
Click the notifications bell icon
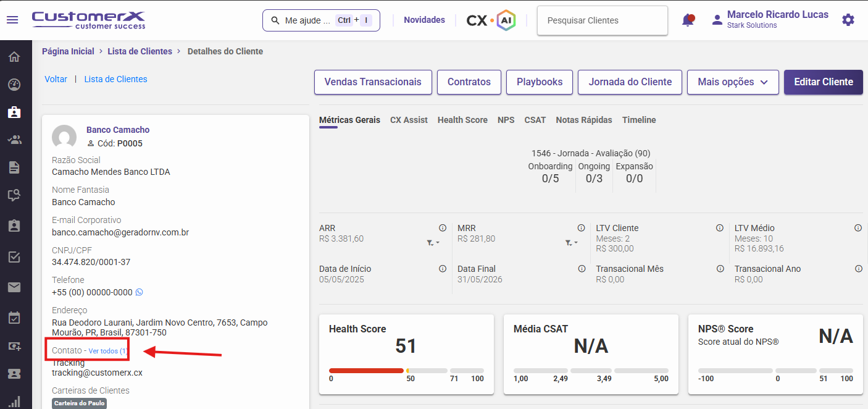pyautogui.click(x=688, y=20)
